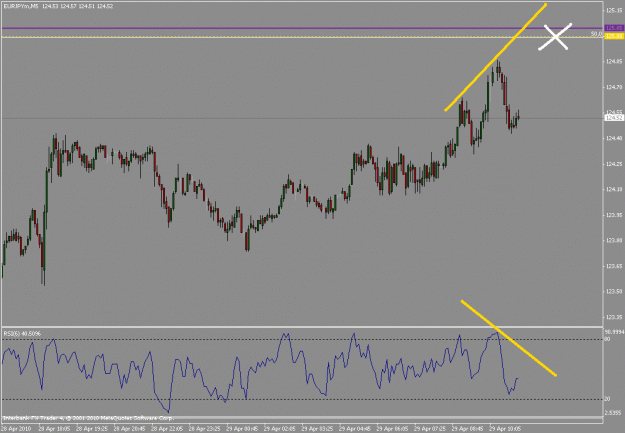This screenshot has width=625, height=433.
Task: Click the 124.25 price scale value
Action: coord(614,164)
